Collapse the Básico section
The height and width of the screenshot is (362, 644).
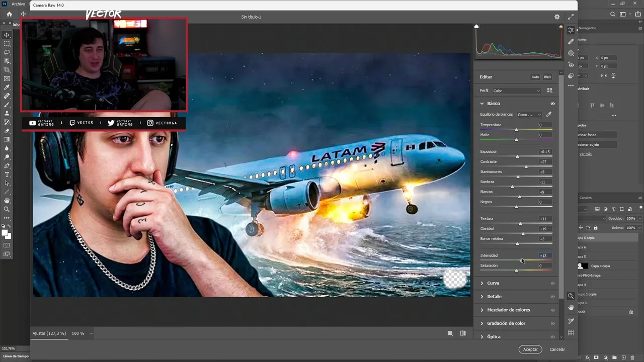click(482, 104)
